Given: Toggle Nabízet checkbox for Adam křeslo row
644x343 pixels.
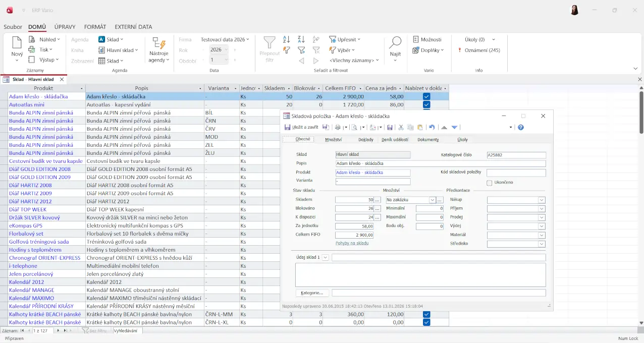Looking at the screenshot, I should point(426,96).
